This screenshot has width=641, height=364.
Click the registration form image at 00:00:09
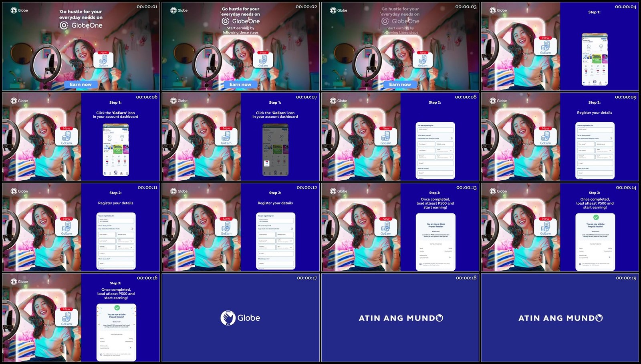(595, 151)
